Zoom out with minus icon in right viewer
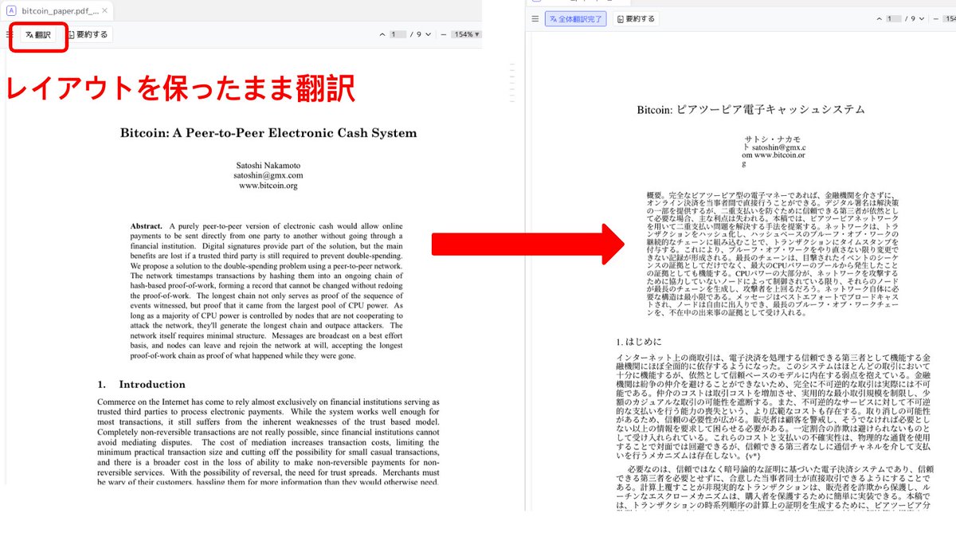Screen dimensions: 956x560 tap(938, 18)
